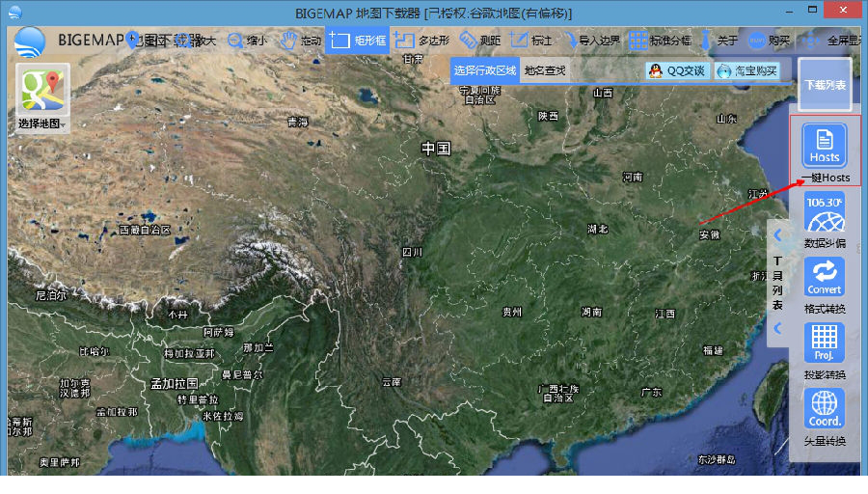Open the Coord. vector conversion tool

825,408
